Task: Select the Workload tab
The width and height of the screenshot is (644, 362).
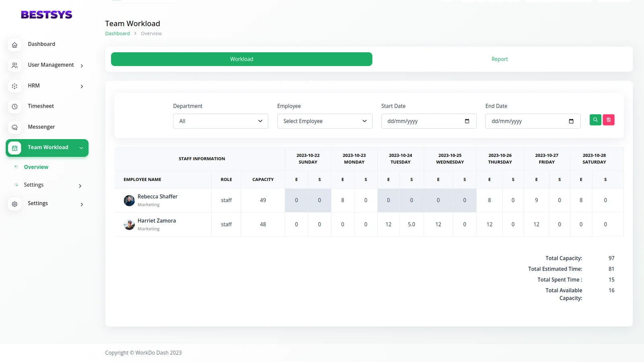Action: [x=242, y=59]
